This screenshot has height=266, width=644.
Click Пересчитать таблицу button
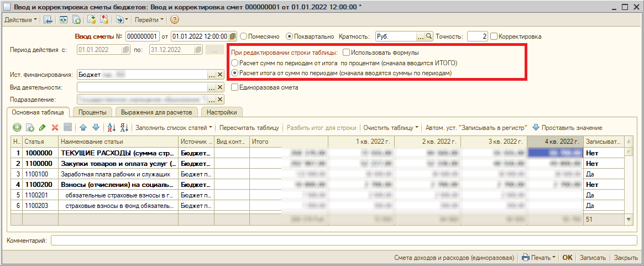pyautogui.click(x=249, y=128)
